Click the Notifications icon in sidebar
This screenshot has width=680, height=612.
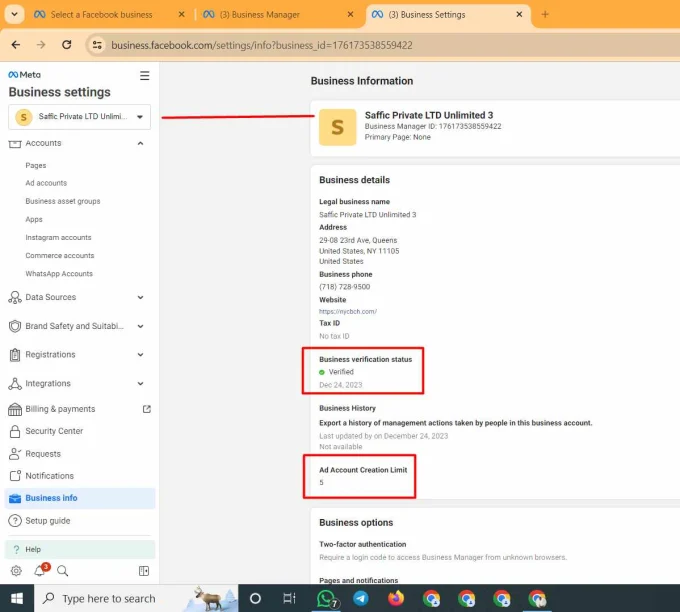tap(15, 476)
